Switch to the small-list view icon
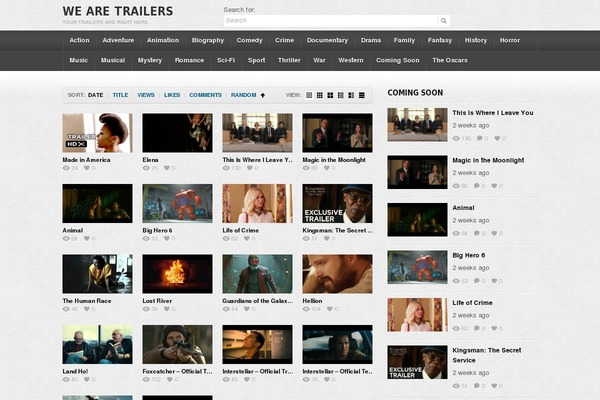Screen dimensions: 600x400 pyautogui.click(x=341, y=95)
